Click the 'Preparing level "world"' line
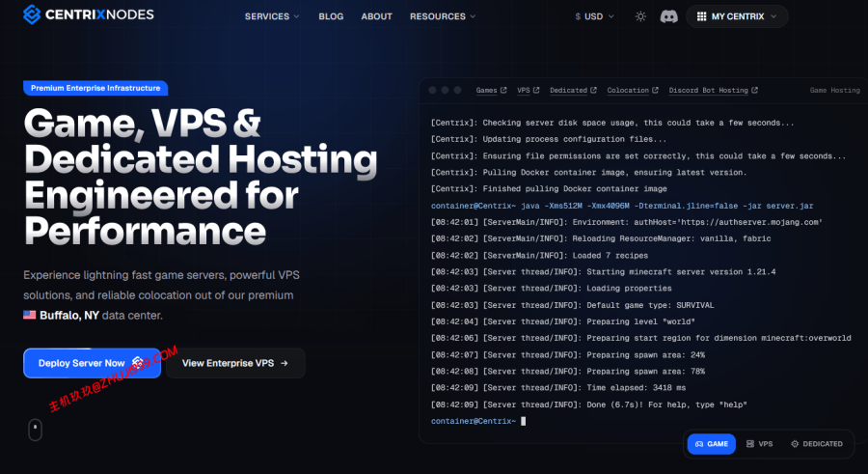This screenshot has width=868, height=474. point(563,321)
